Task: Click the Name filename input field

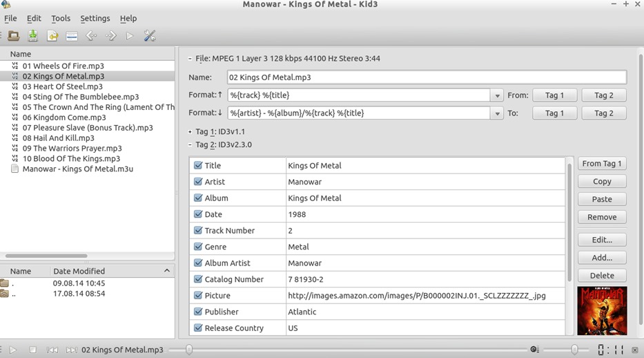Action: point(427,77)
